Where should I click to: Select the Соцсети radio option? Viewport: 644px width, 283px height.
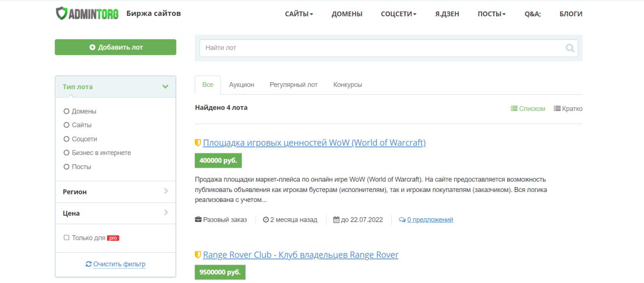coord(66,139)
